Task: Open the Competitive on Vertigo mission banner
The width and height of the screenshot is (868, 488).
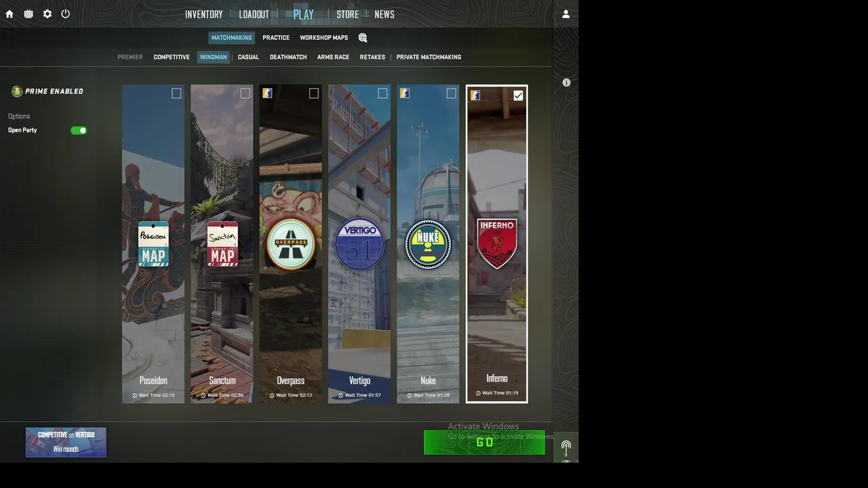Action: (66, 442)
